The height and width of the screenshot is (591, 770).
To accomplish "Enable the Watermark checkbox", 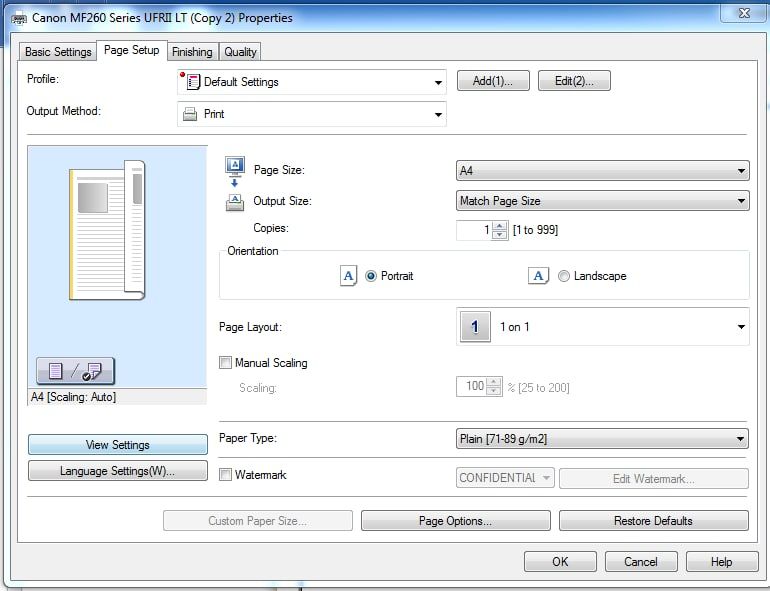I will pyautogui.click(x=226, y=475).
